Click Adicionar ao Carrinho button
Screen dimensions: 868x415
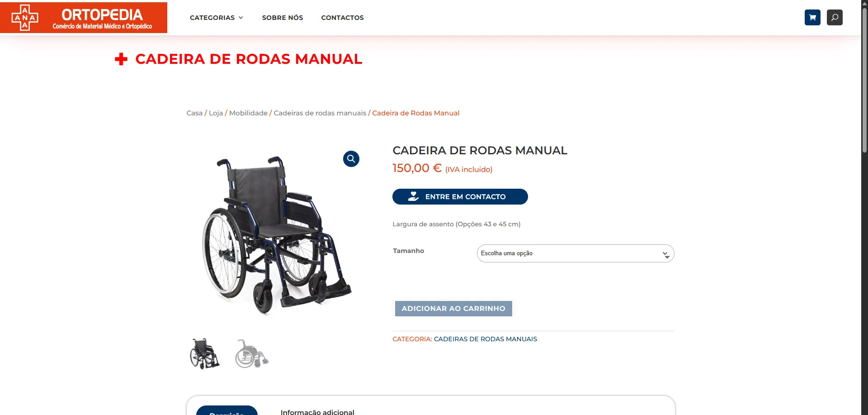453,309
